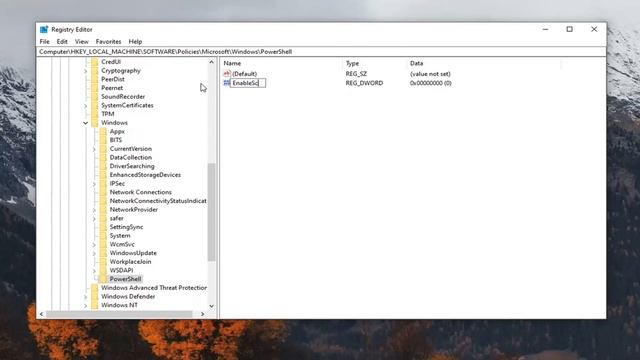Image resolution: width=640 pixels, height=360 pixels.
Task: Click the Type column header
Action: pyautogui.click(x=375, y=63)
